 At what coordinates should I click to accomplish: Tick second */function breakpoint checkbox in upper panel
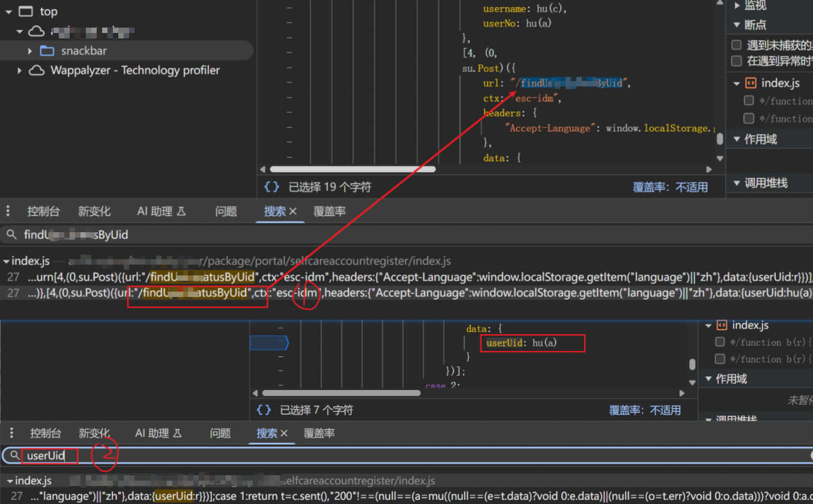point(749,118)
